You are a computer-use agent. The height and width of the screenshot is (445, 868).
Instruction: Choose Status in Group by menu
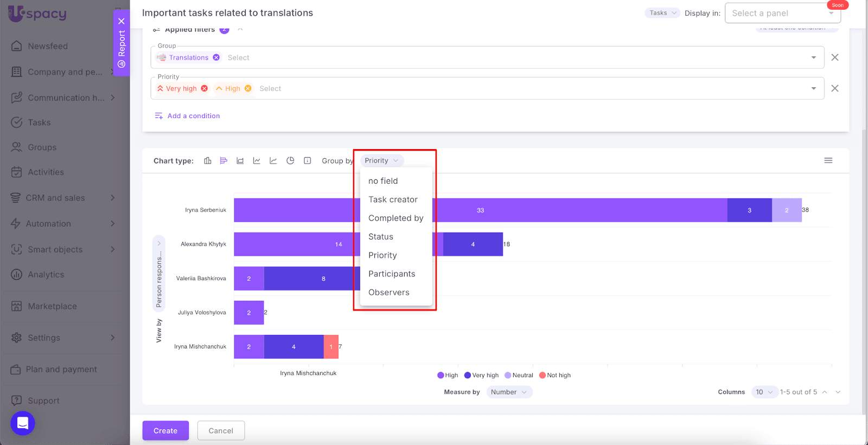point(381,237)
